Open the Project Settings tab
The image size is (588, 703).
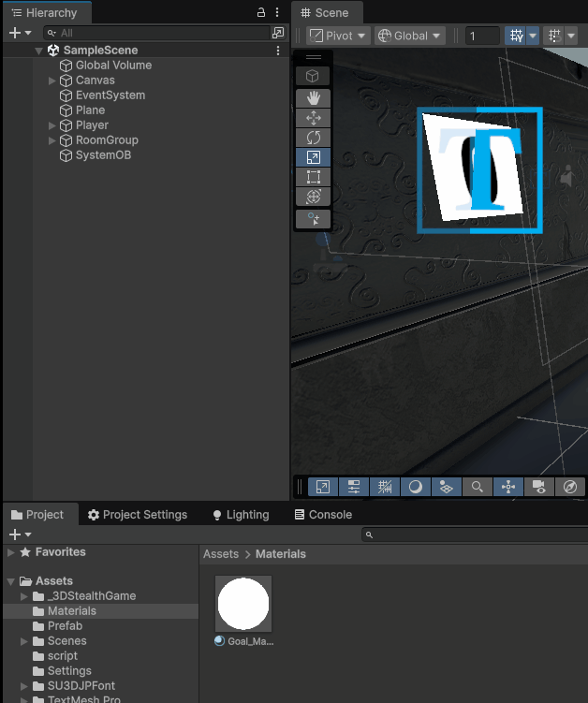[x=137, y=515]
